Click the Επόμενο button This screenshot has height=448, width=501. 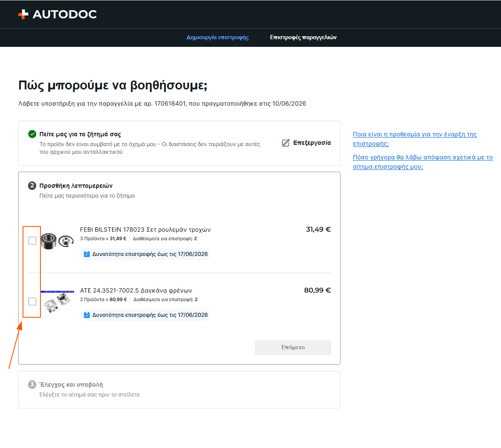[x=293, y=347]
